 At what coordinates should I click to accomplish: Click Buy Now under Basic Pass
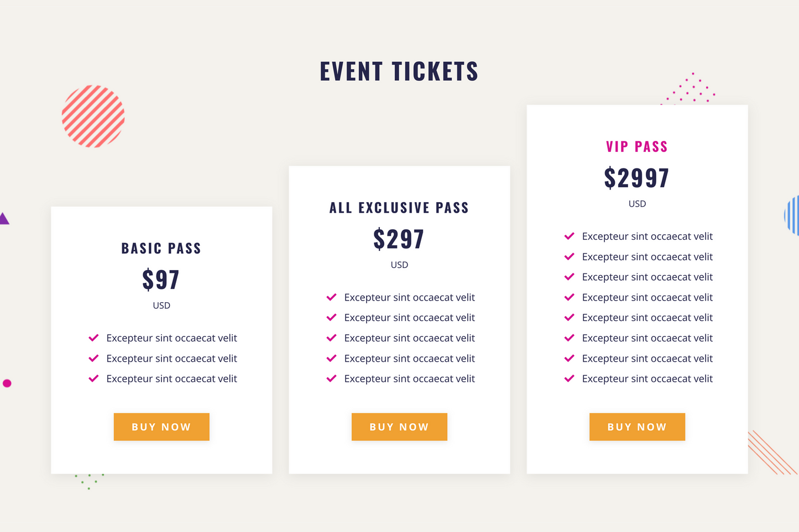pos(161,427)
